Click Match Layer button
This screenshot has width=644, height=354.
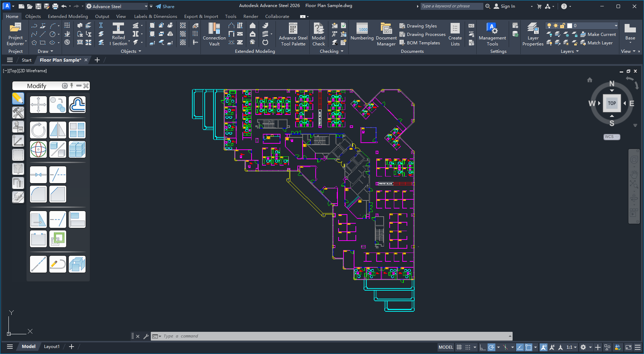pos(596,43)
